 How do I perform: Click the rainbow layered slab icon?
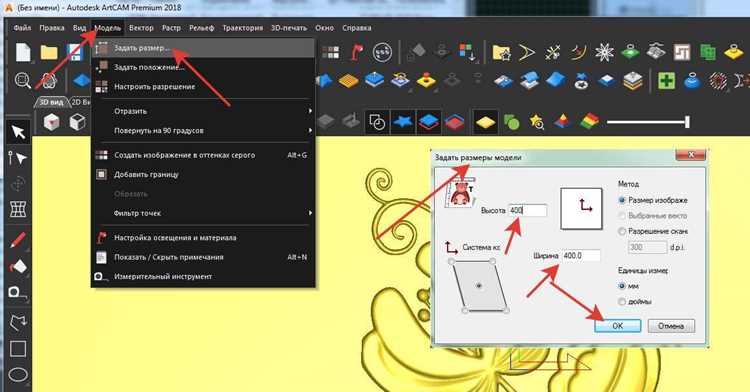[589, 121]
